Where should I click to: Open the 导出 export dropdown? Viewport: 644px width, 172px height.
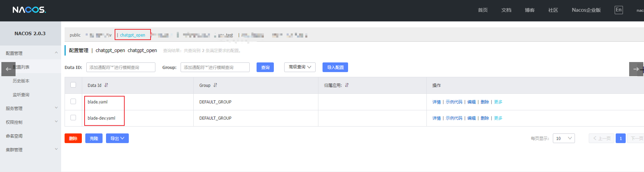click(x=117, y=138)
